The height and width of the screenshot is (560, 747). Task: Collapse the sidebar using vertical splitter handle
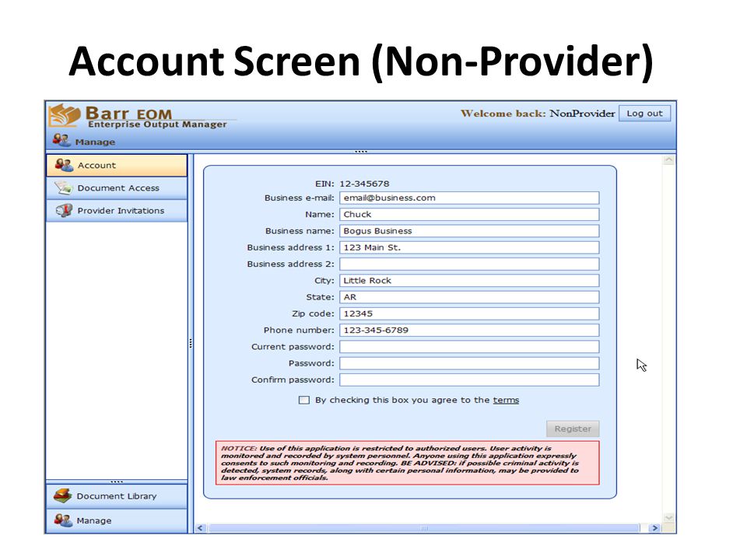tap(191, 343)
